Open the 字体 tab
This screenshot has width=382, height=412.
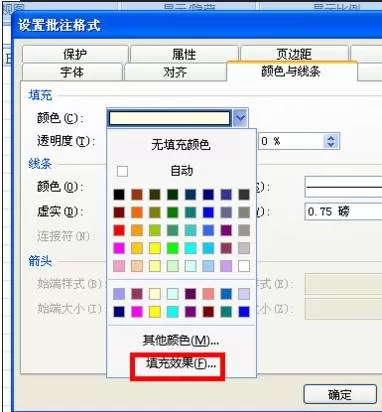click(x=72, y=72)
